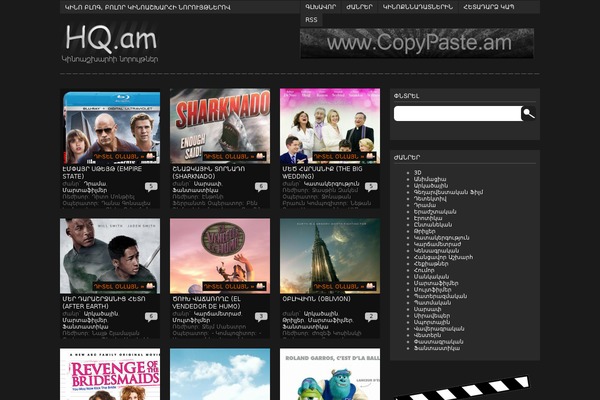Click the www.CopyPaste.am banner

click(417, 43)
